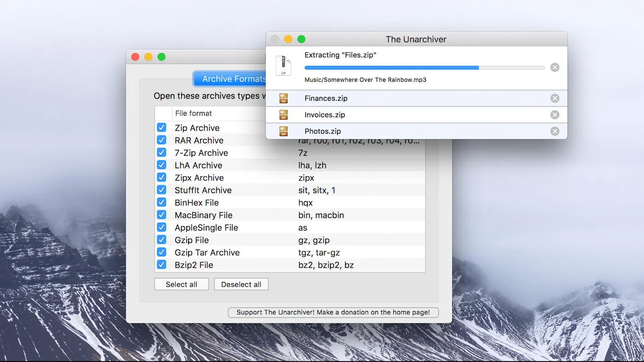Image resolution: width=644 pixels, height=362 pixels.
Task: Remove Invoices.zip from the extraction queue
Action: 555,115
